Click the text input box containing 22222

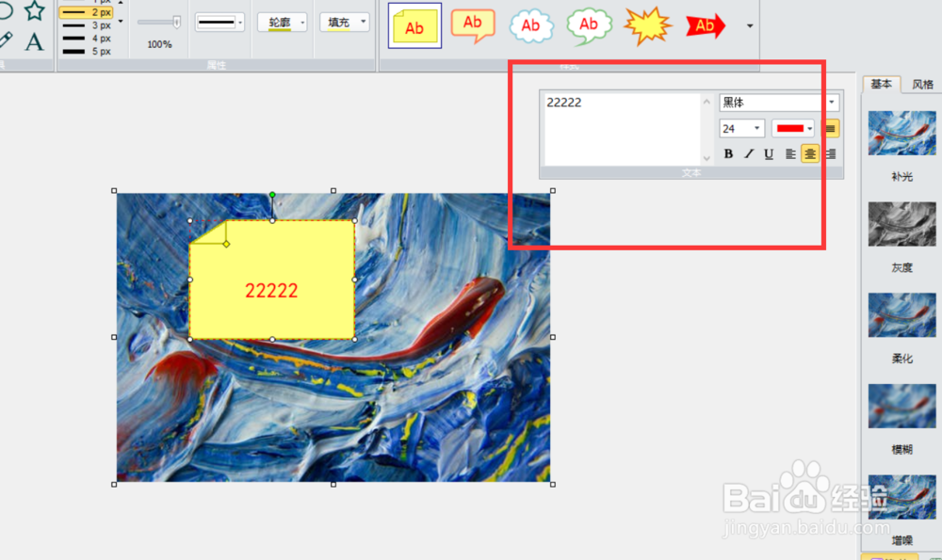click(622, 129)
